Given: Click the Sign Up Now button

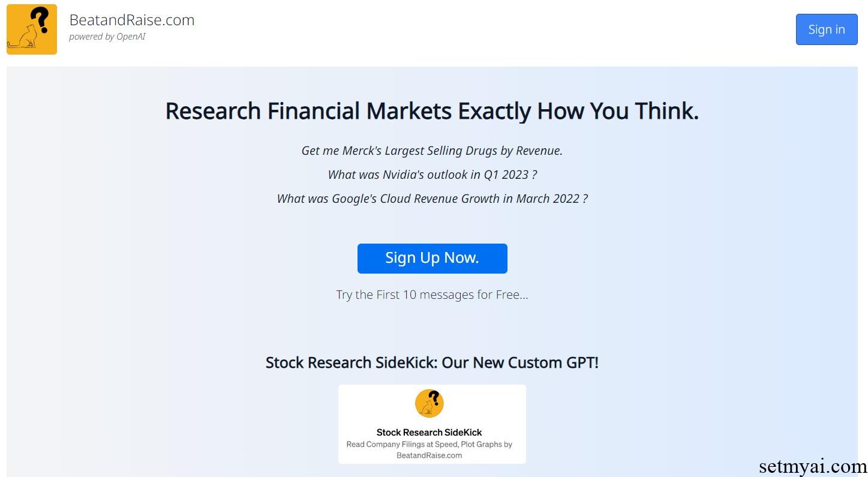Looking at the screenshot, I should pyautogui.click(x=432, y=259).
